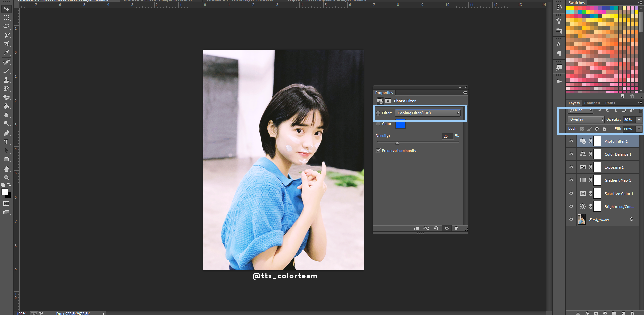Image resolution: width=644 pixels, height=315 pixels.
Task: Toggle adjustment visibility eye in Properties panel
Action: (x=447, y=228)
